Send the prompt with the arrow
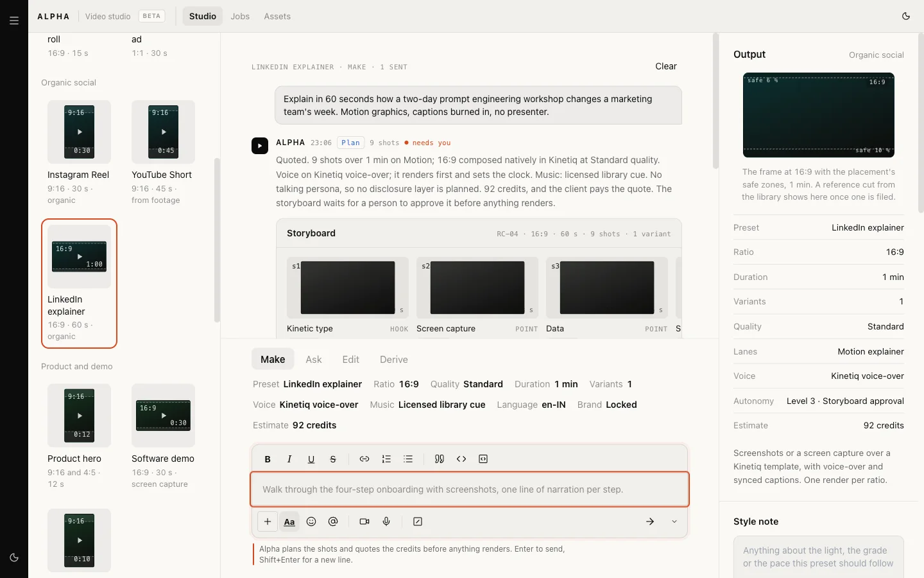Image resolution: width=924 pixels, height=578 pixels. click(x=650, y=521)
